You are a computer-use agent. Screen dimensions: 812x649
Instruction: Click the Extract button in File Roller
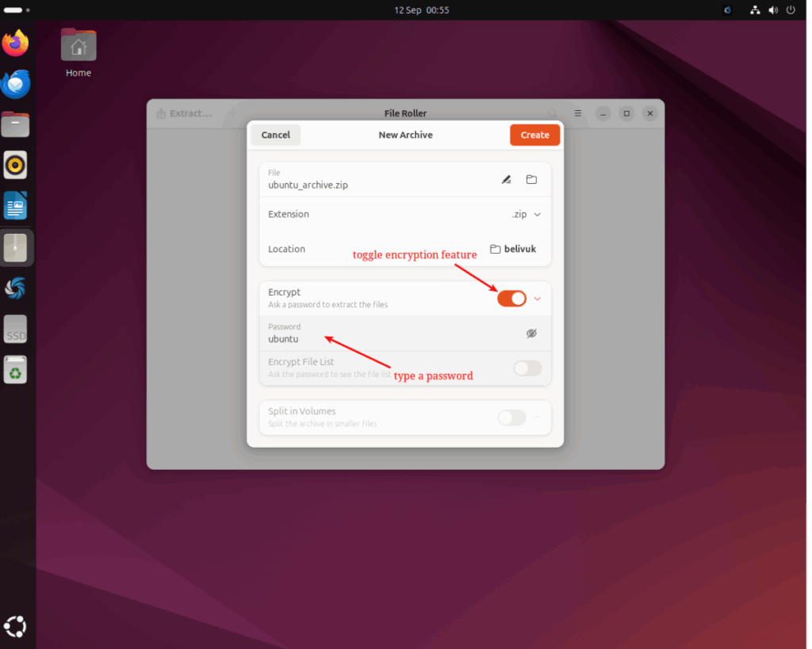tap(184, 113)
